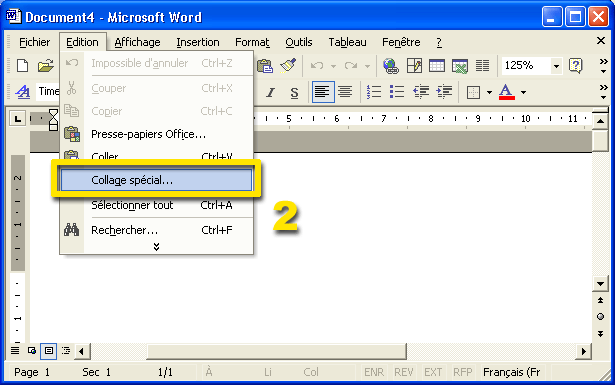This screenshot has width=615, height=385.
Task: Jump to previous page double-arrow
Action: [x=600, y=300]
